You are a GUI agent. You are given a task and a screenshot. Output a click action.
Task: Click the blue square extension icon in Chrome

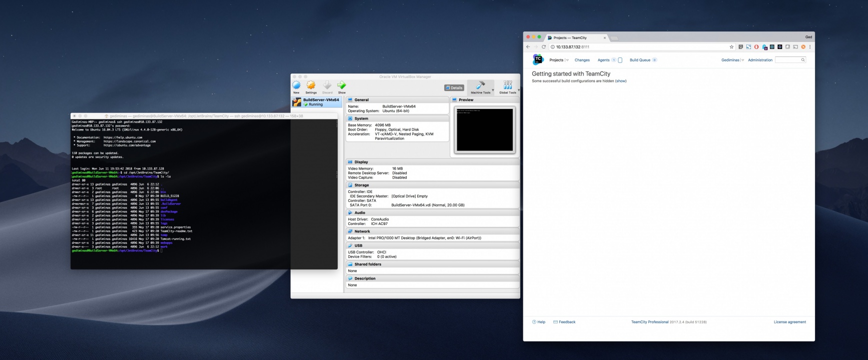coord(748,47)
